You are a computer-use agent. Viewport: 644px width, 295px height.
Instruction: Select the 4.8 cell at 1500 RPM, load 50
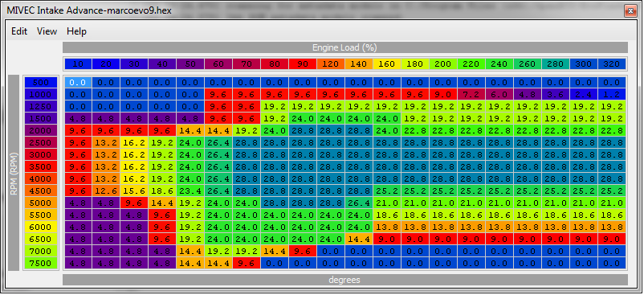click(x=190, y=119)
